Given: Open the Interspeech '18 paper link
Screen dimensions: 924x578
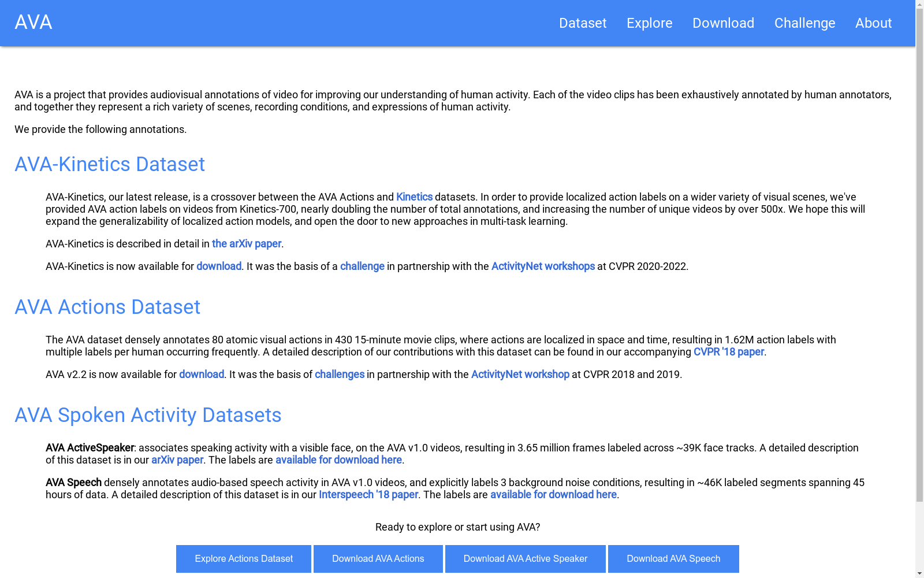Looking at the screenshot, I should (368, 495).
